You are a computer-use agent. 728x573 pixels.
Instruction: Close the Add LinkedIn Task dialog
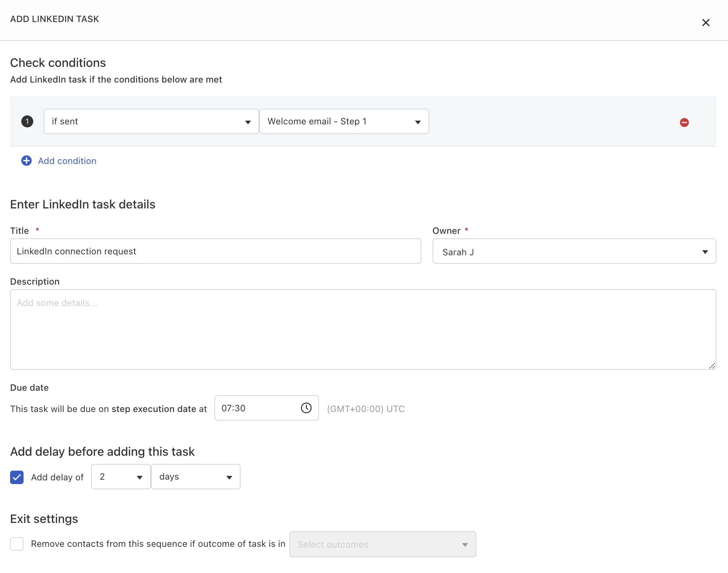pyautogui.click(x=706, y=23)
